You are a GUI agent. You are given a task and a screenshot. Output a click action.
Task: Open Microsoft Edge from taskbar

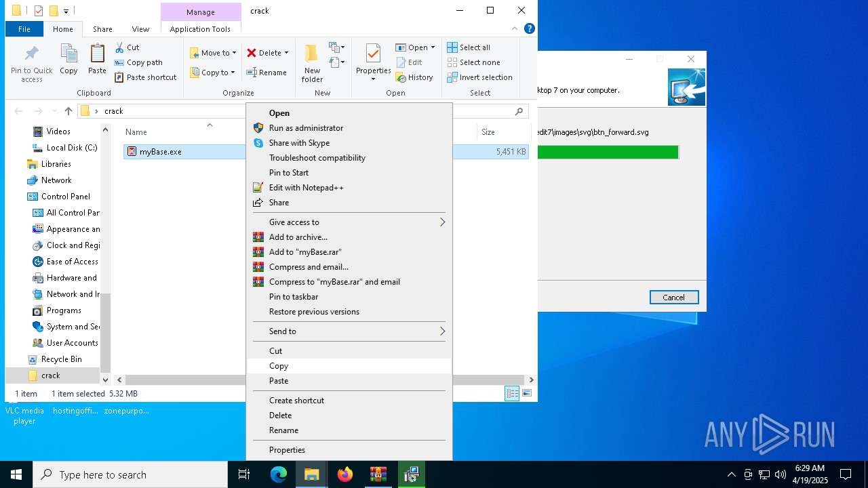pos(279,474)
